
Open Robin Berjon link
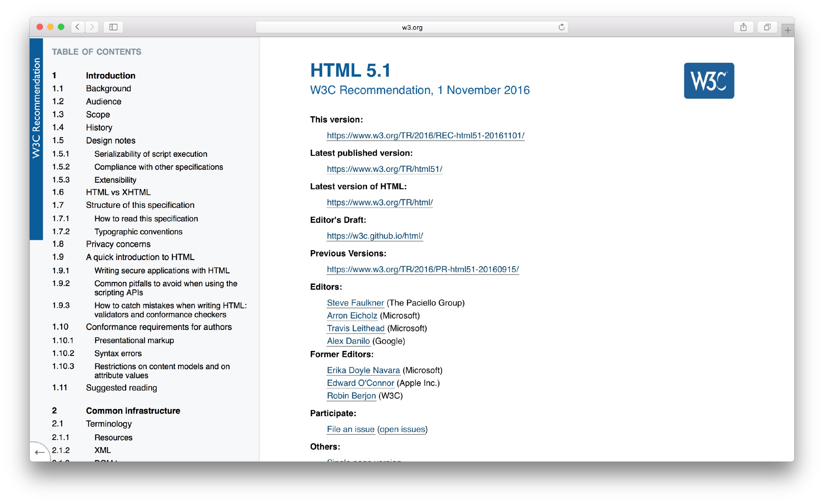[351, 396]
